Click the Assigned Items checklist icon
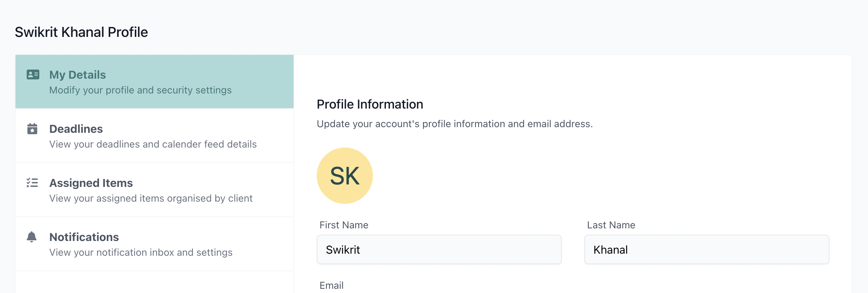 [32, 183]
